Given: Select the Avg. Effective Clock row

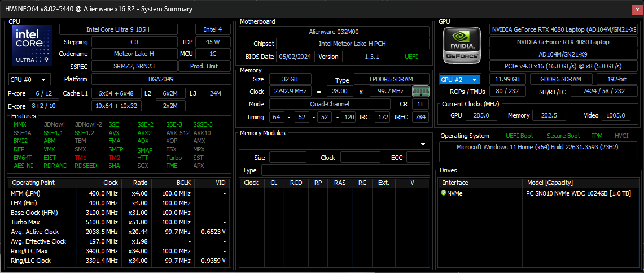Looking at the screenshot, I should 119,241.
